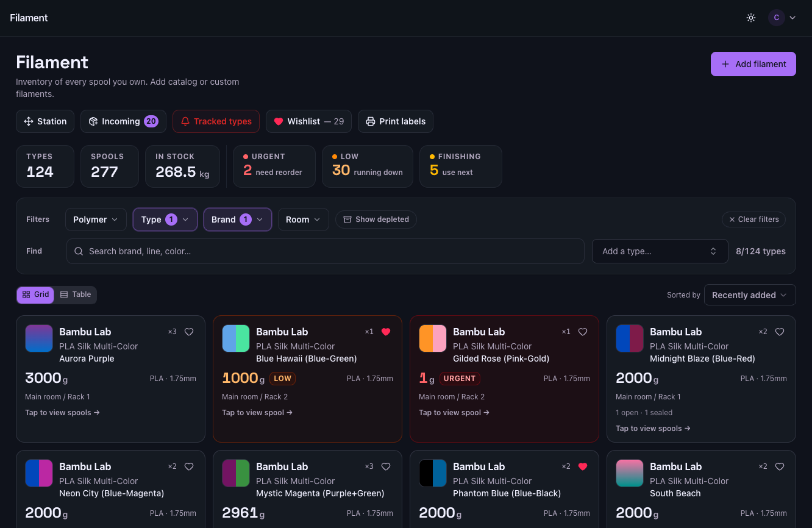Image resolution: width=812 pixels, height=528 pixels.
Task: Open the Station view
Action: (x=45, y=121)
